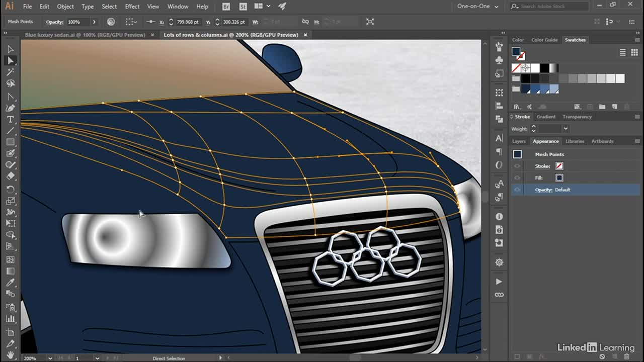644x362 pixels.
Task: Switch swatches to list view
Action: 622,52
